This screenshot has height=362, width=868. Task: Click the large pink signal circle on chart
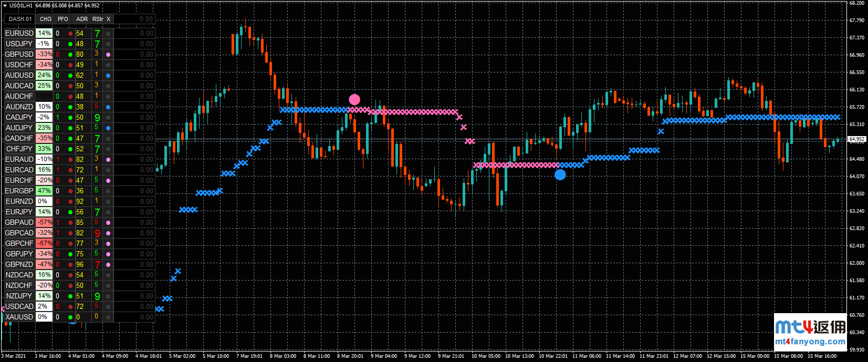[x=354, y=99]
